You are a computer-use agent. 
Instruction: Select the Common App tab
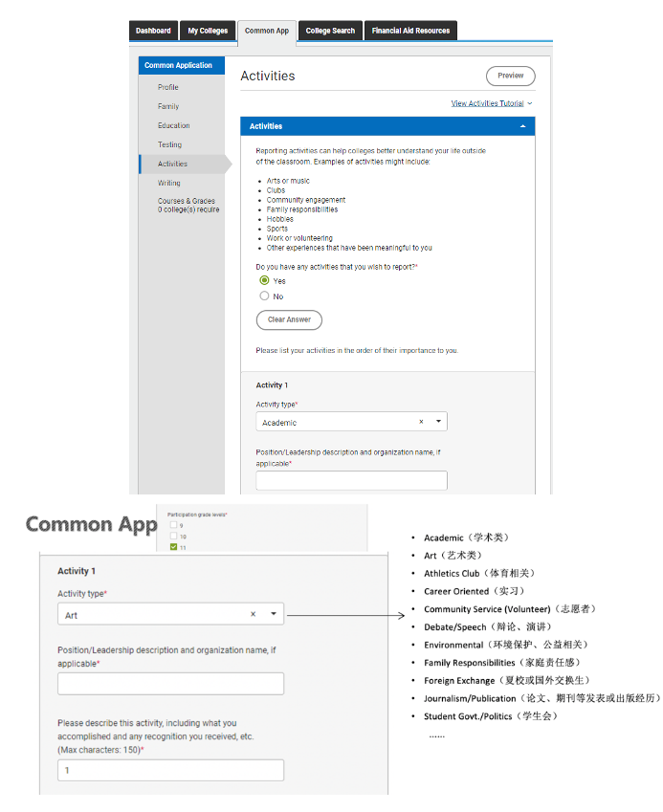coord(267,31)
